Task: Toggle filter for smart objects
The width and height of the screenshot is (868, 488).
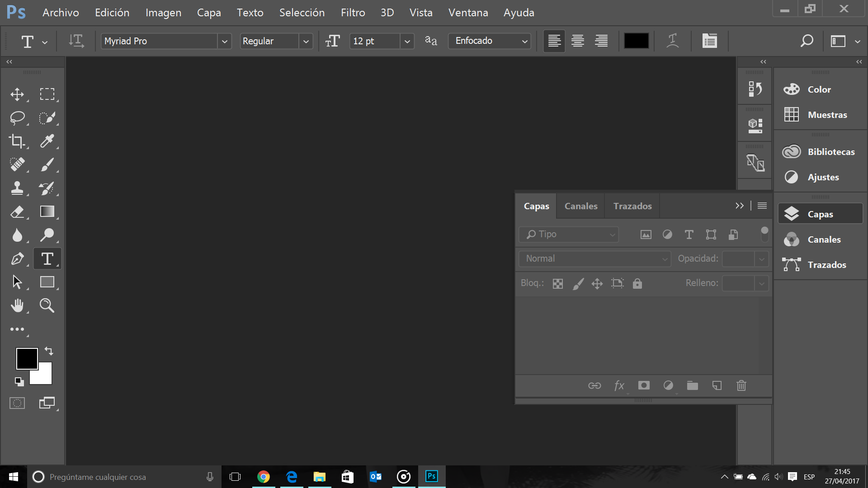Action: (733, 235)
